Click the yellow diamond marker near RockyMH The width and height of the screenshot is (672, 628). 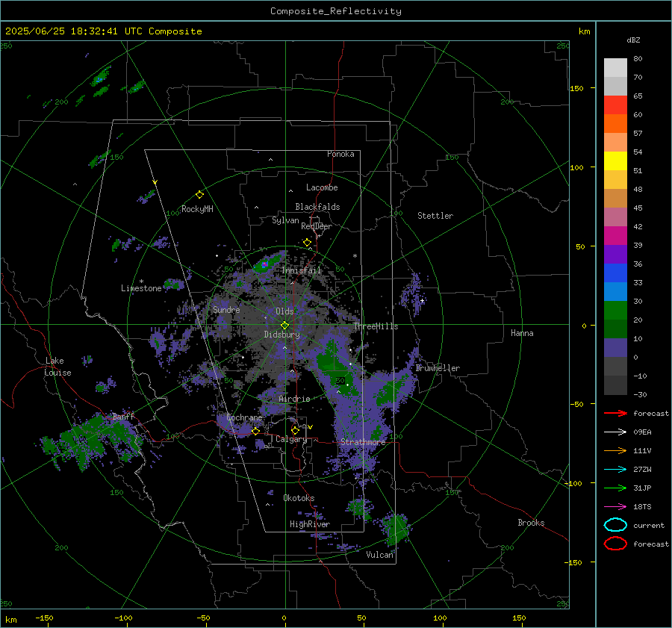pos(199,195)
